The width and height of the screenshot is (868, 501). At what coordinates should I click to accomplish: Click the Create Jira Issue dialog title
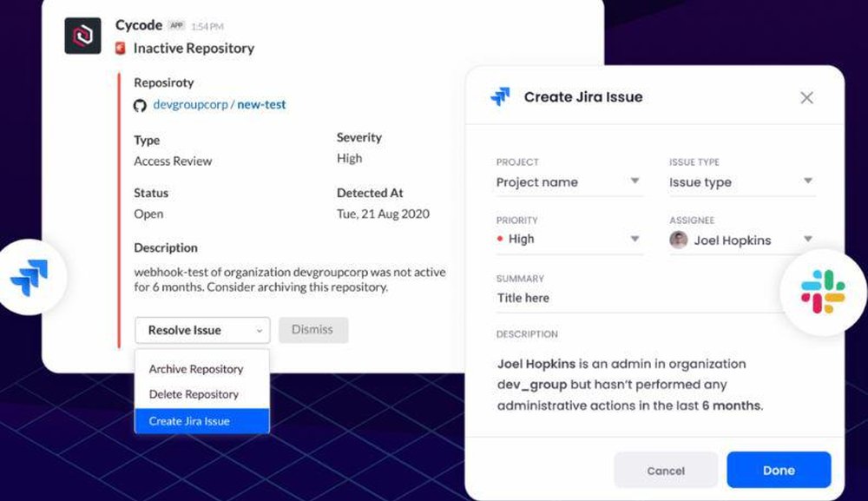[x=583, y=97]
